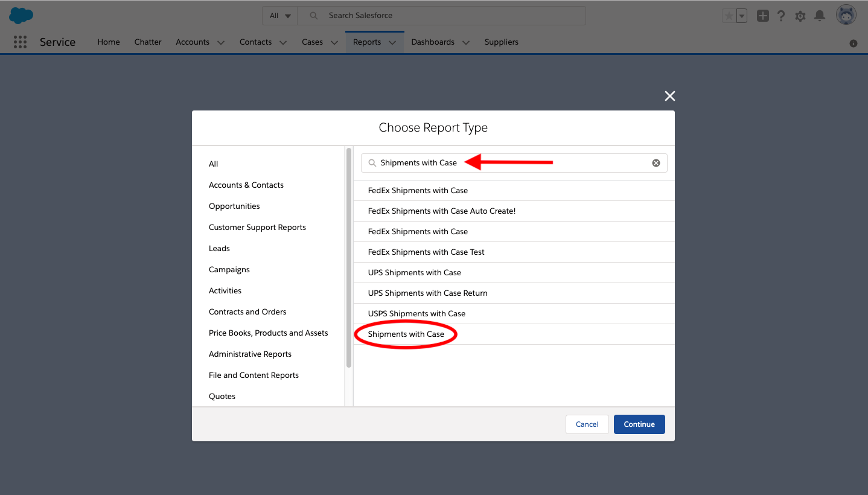Click the global actions plus icon

(763, 16)
